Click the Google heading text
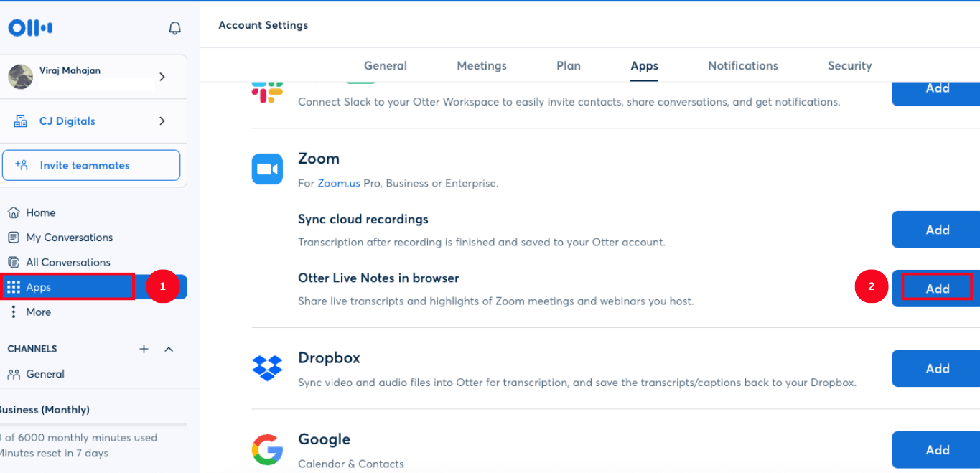This screenshot has height=473, width=980. 324,439
